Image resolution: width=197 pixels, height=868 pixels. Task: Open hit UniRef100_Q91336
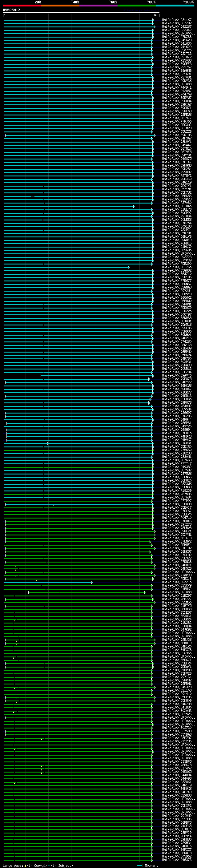pyautogui.click(x=177, y=819)
